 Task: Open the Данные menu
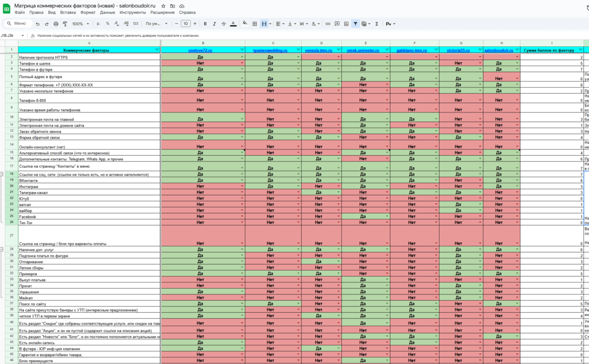(107, 12)
